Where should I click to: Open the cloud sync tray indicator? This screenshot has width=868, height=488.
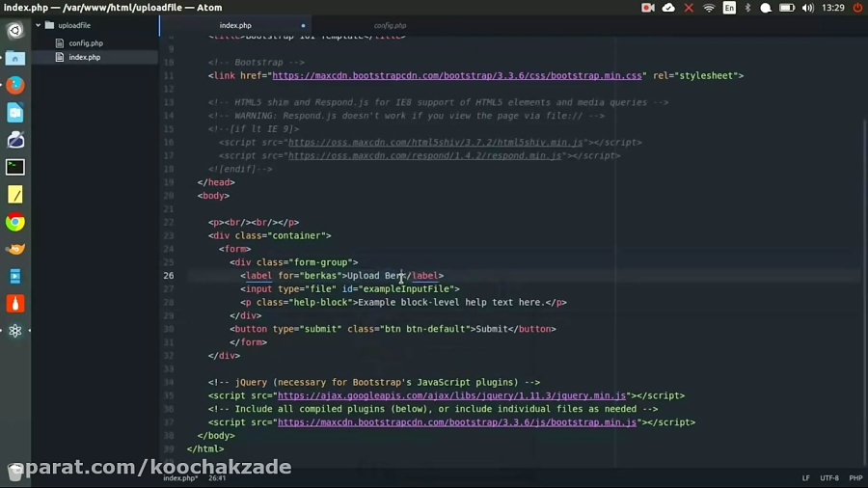coord(668,8)
